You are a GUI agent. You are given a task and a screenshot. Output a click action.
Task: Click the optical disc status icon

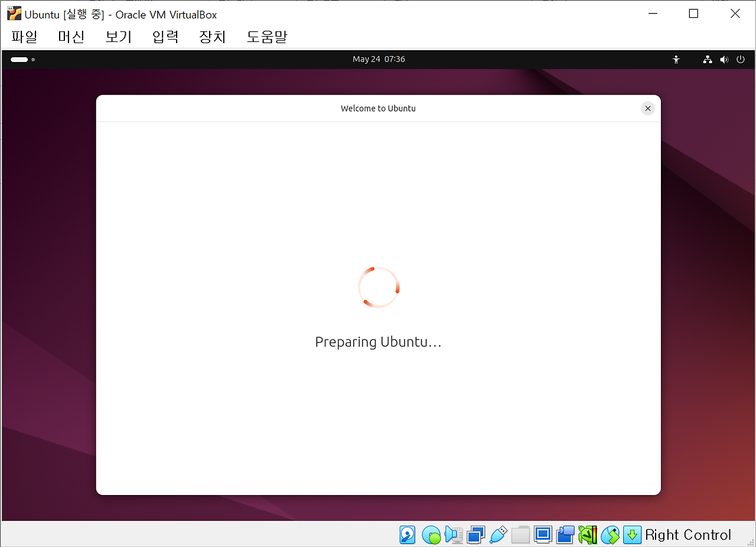(x=431, y=535)
